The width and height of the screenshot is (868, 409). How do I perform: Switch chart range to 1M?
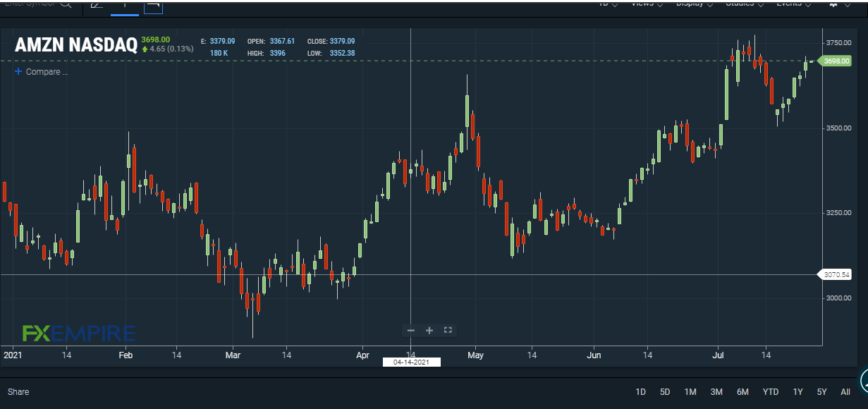[690, 391]
